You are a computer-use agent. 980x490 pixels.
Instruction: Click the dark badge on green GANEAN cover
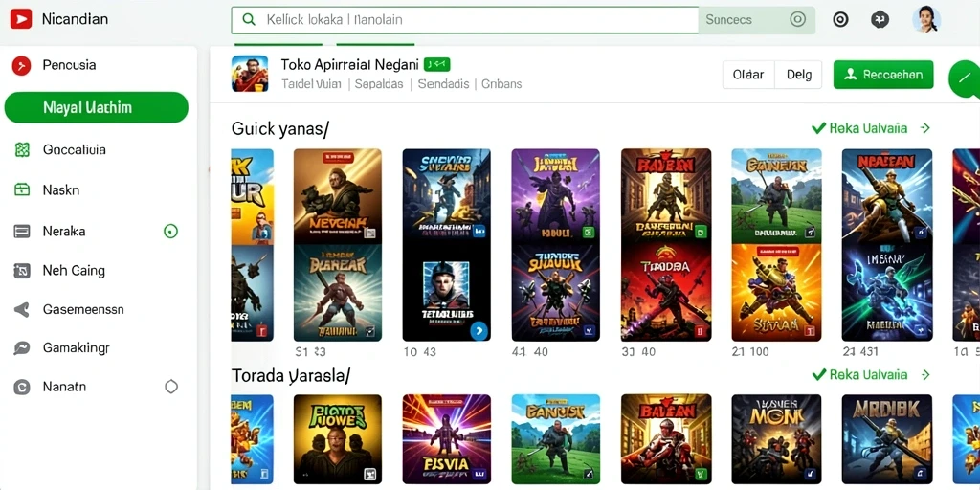(x=810, y=233)
